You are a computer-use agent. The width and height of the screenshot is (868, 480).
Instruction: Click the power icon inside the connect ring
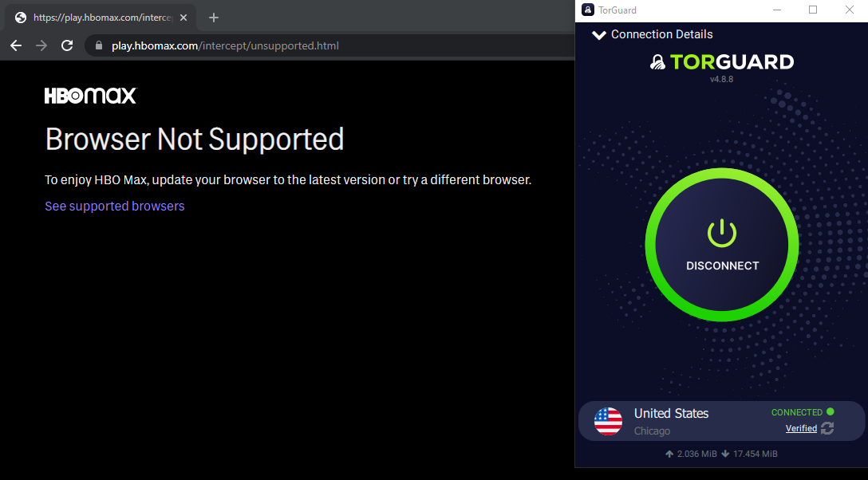[x=720, y=232]
